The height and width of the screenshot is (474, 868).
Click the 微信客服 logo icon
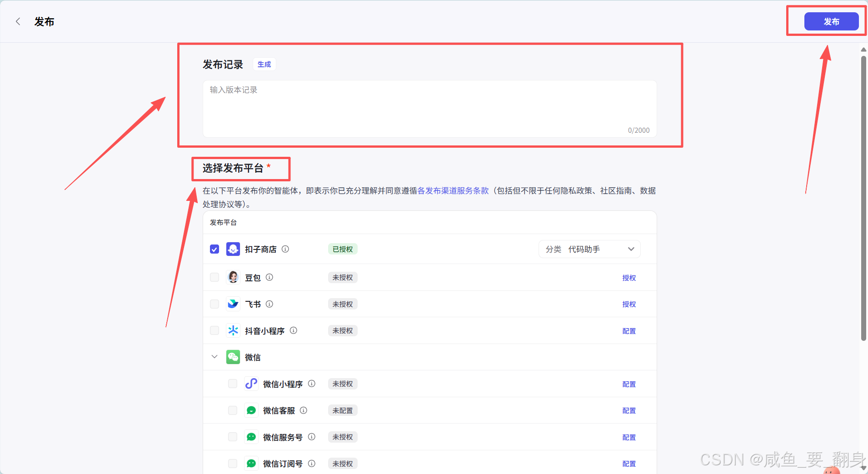(251, 410)
